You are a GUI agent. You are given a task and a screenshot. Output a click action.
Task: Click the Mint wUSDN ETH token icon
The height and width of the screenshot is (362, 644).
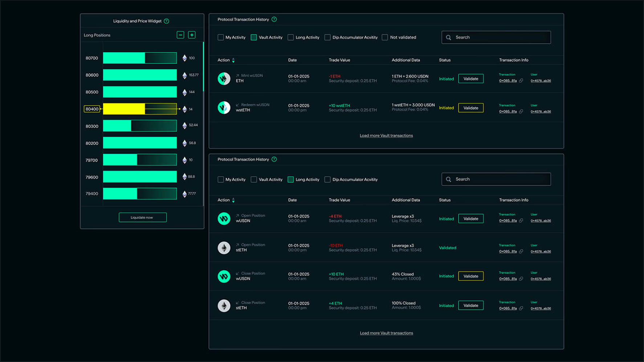coord(224,78)
